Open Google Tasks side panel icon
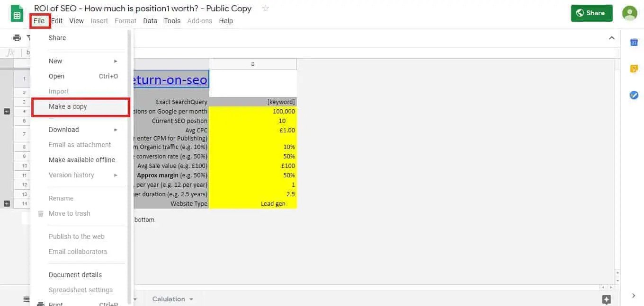This screenshot has width=644, height=306. coord(634,95)
